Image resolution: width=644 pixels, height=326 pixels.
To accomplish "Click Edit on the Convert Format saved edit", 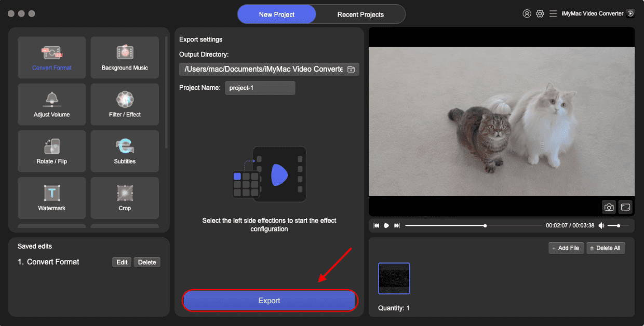I will point(122,262).
